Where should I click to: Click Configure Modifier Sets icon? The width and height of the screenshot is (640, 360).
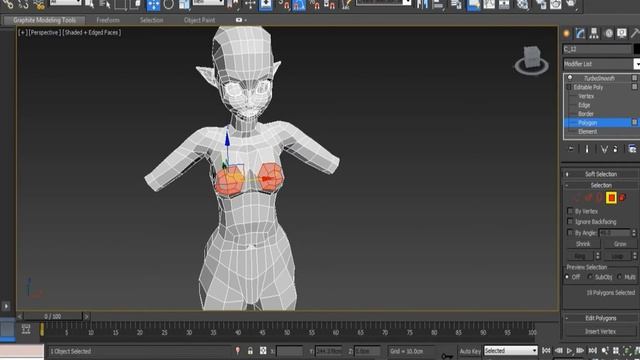tap(632, 149)
